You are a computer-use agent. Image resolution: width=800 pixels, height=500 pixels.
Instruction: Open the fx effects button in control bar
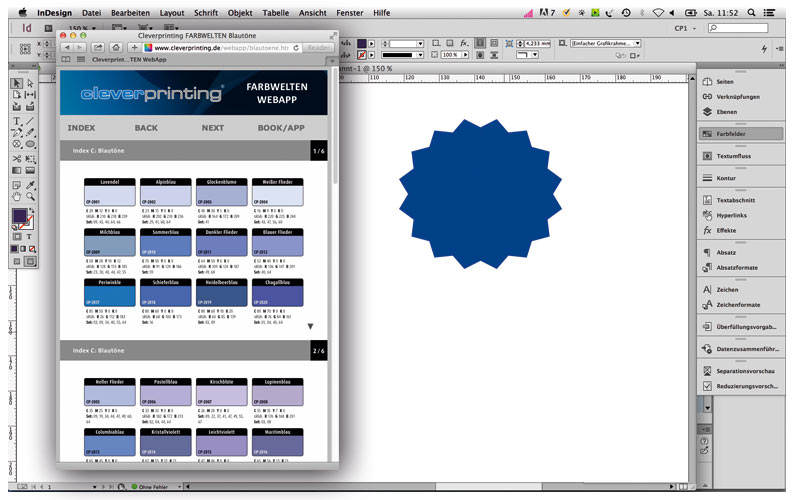pyautogui.click(x=464, y=43)
